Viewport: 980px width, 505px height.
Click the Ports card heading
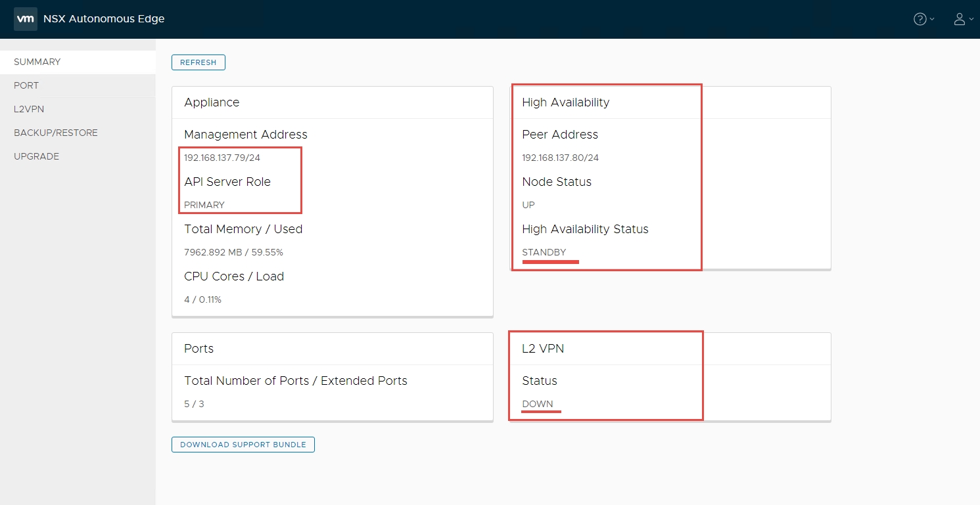pos(198,349)
